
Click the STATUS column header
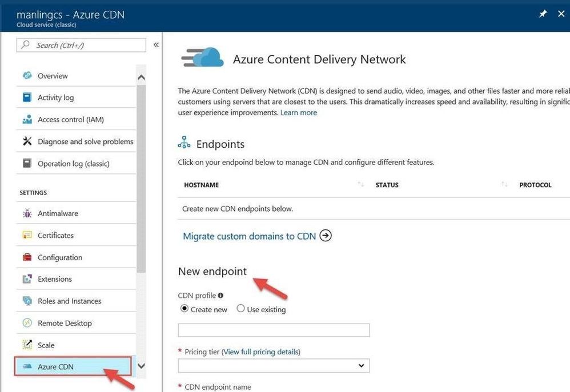point(387,185)
